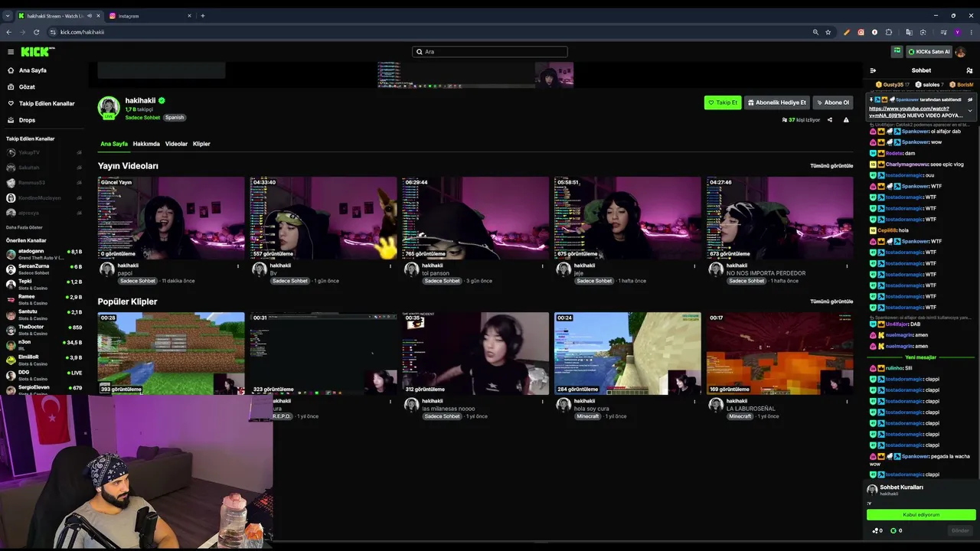Click the browser zoom magnifier icon
This screenshot has width=980, height=551.
[815, 32]
